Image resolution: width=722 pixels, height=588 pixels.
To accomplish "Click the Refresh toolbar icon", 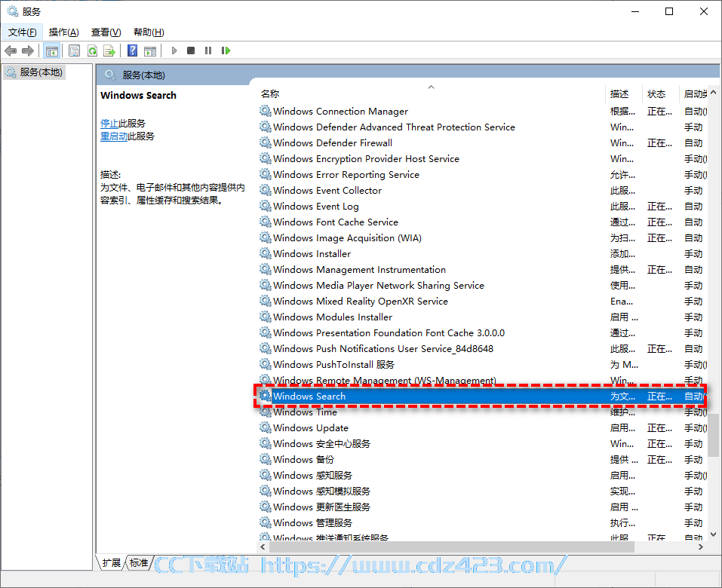I will 93,51.
